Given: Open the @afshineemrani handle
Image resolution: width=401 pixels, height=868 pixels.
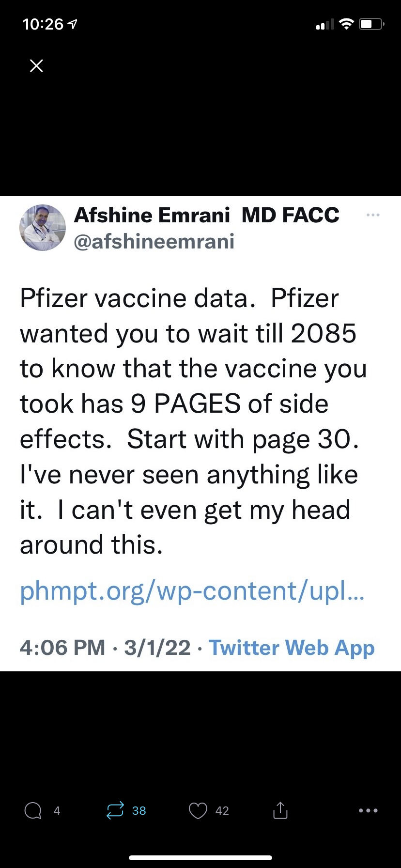Looking at the screenshot, I should [154, 241].
